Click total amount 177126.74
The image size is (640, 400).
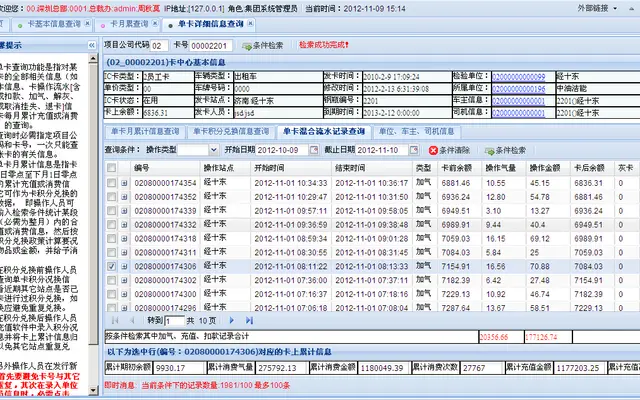tap(541, 337)
